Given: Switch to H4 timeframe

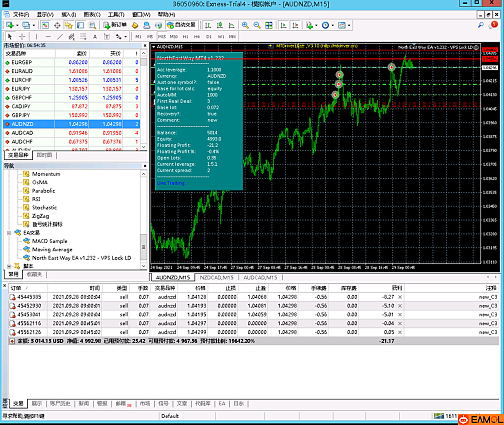Looking at the screenshot, I should [x=197, y=37].
